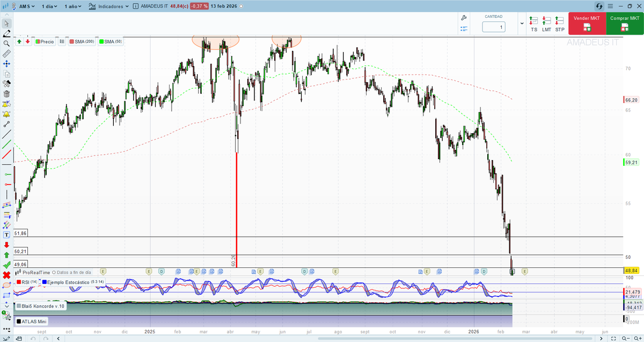Click the LMT limit order button
Screen dimensions: 644x342
(546, 25)
